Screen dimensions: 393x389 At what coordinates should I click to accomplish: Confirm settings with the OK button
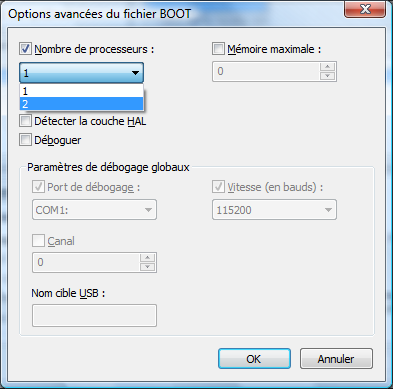pyautogui.click(x=254, y=359)
